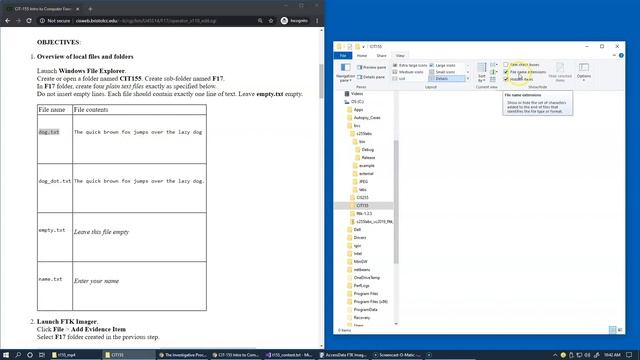Select the Details layout option
This screenshot has height=360, width=640.
click(447, 78)
